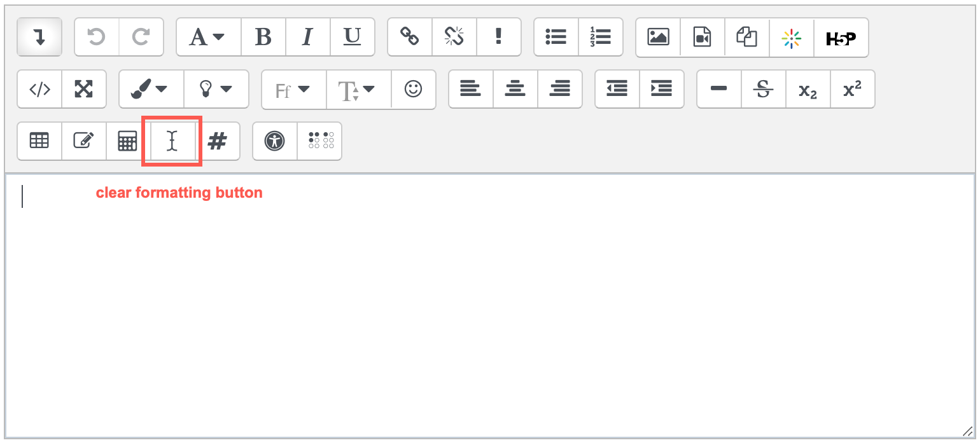Image resolution: width=980 pixels, height=445 pixels.
Task: Click the edit pencil-on-square icon
Action: (84, 140)
